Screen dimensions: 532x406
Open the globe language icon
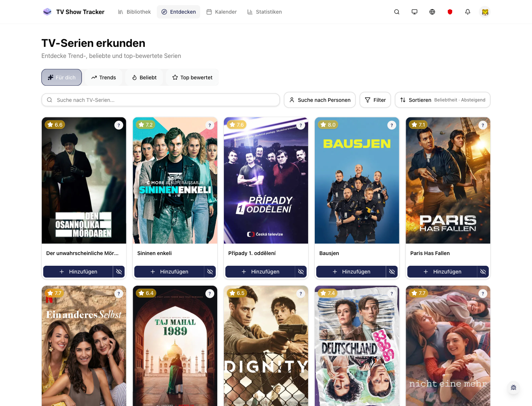(432, 12)
